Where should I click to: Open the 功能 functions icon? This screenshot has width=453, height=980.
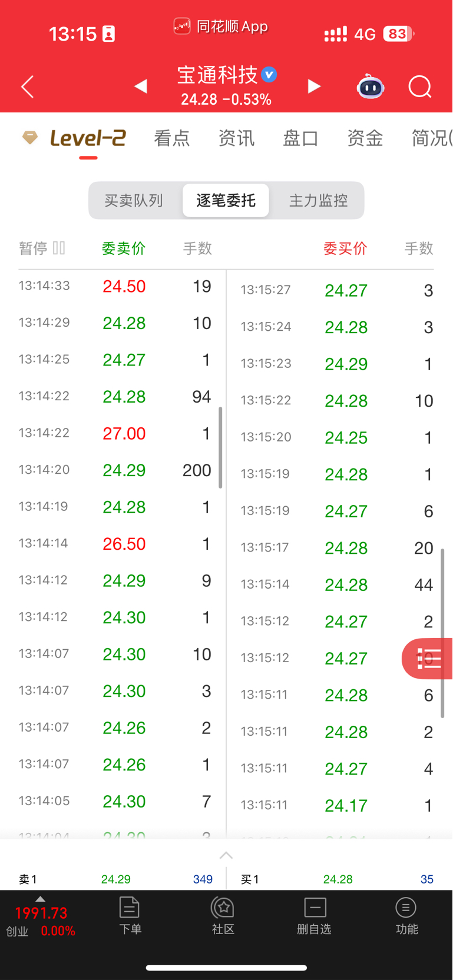pos(406,916)
